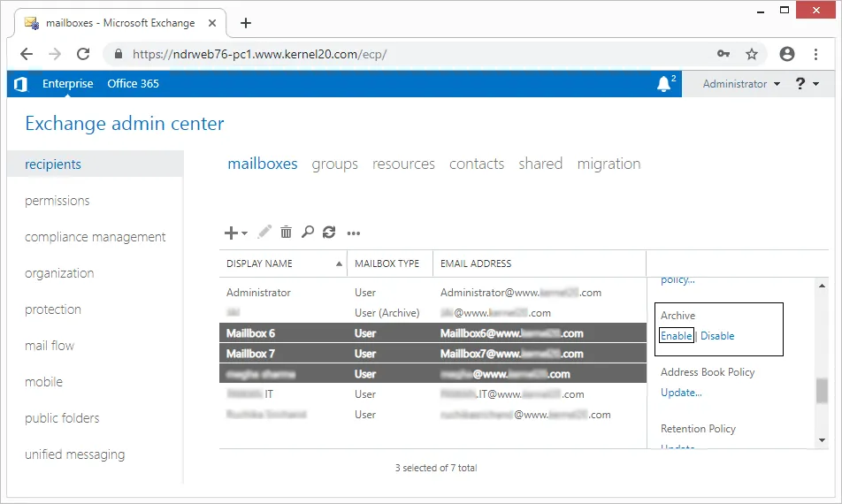Switch to the groups tab
This screenshot has height=504, width=842.
click(334, 164)
